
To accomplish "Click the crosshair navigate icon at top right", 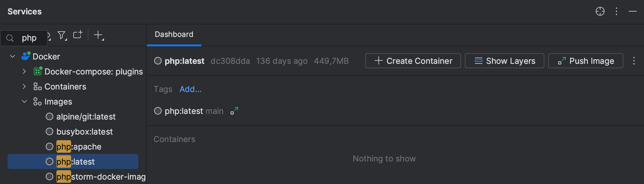I will pyautogui.click(x=600, y=11).
